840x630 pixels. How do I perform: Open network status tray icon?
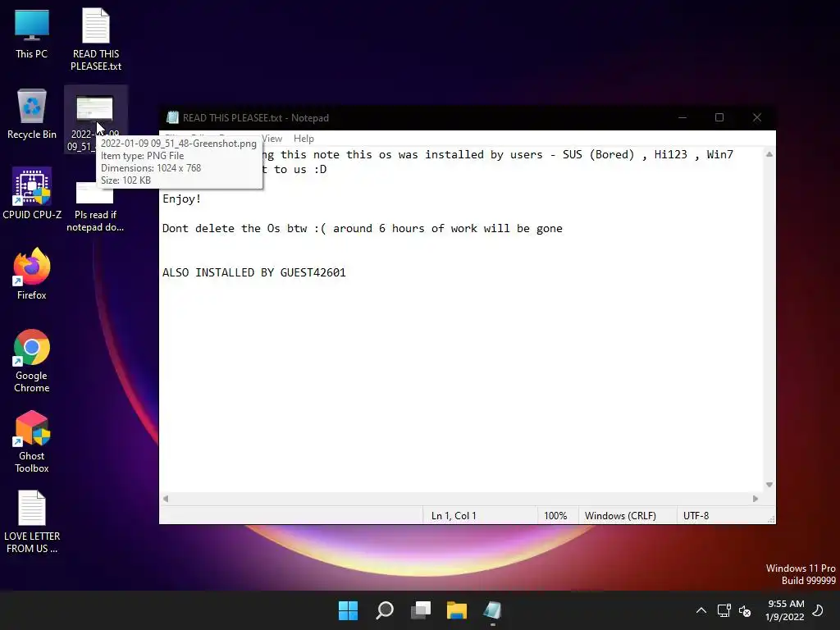coord(724,610)
